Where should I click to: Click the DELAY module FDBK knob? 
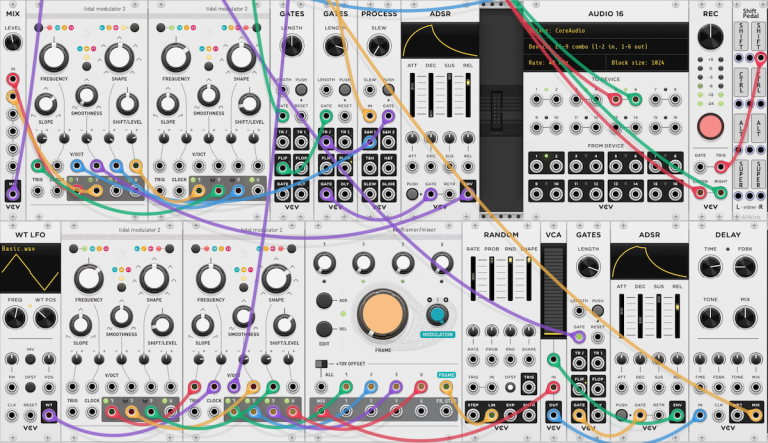point(745,268)
